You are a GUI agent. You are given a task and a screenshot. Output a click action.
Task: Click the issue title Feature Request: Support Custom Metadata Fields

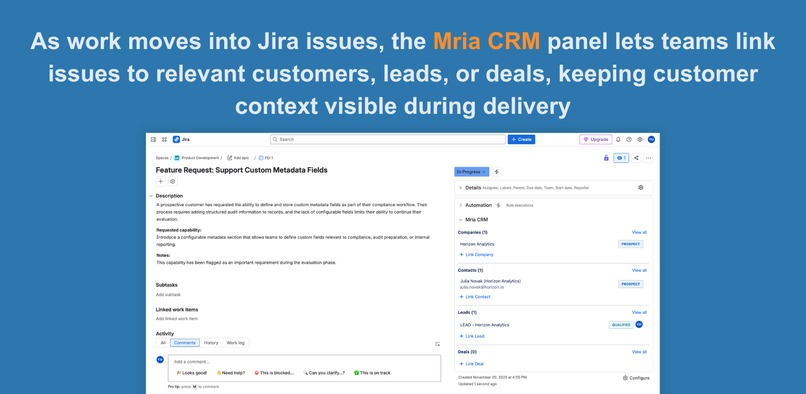coord(242,170)
